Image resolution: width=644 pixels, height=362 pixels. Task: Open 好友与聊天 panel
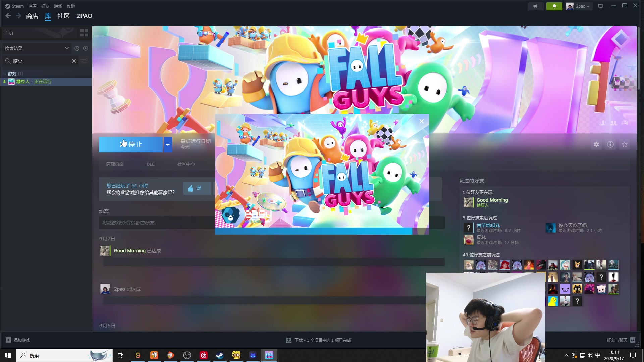click(x=621, y=340)
